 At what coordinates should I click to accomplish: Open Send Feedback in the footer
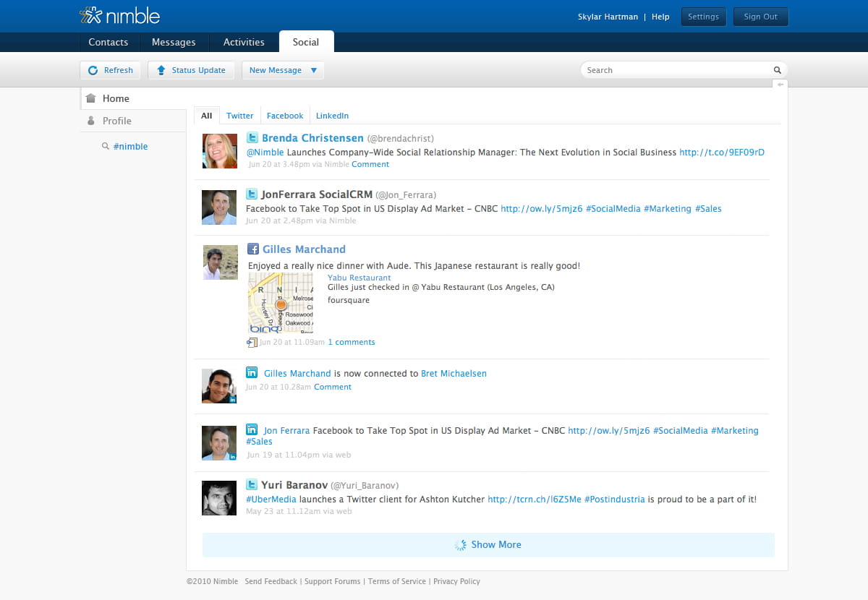[271, 581]
